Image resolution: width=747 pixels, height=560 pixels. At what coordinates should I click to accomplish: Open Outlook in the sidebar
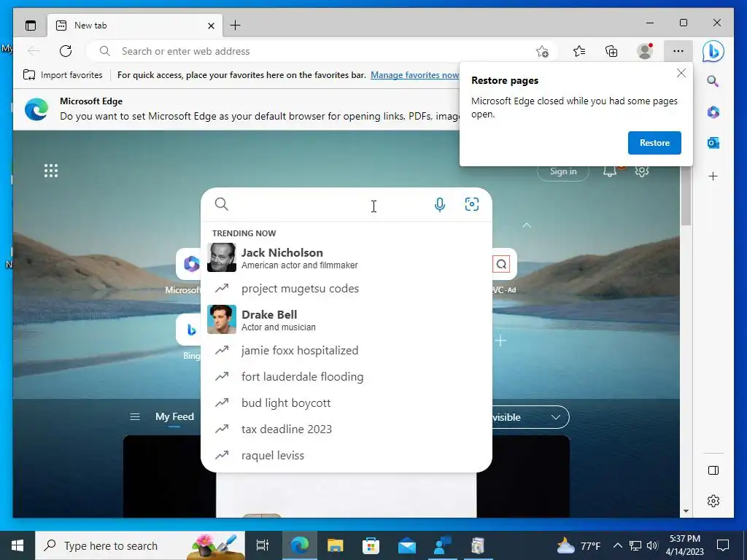click(x=713, y=142)
